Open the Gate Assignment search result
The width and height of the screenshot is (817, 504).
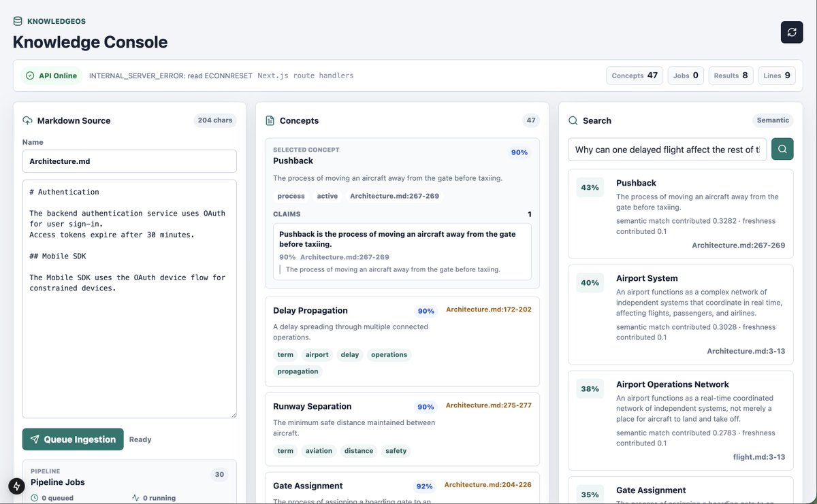click(681, 490)
